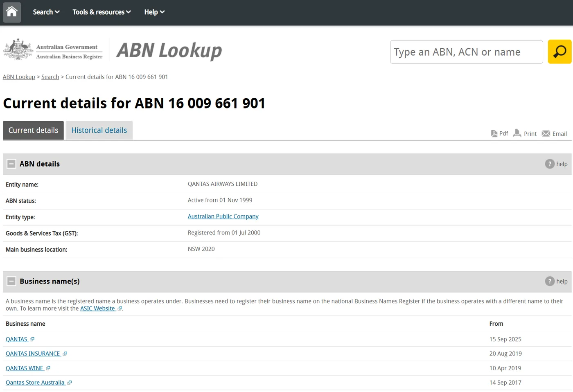Focus the ABN, ACN or name search field

467,52
